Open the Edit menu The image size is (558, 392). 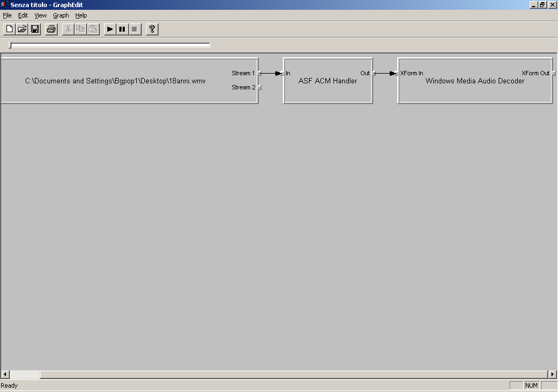(23, 15)
